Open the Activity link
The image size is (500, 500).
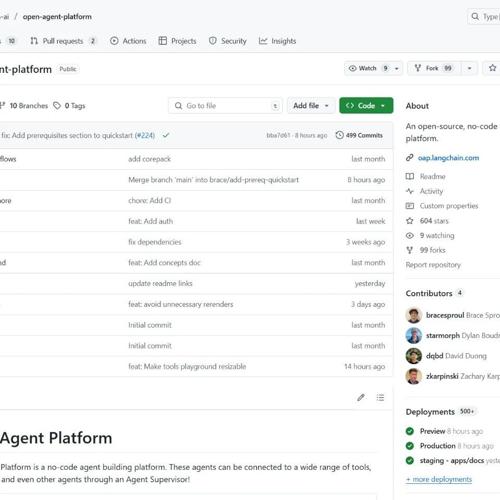(431, 191)
